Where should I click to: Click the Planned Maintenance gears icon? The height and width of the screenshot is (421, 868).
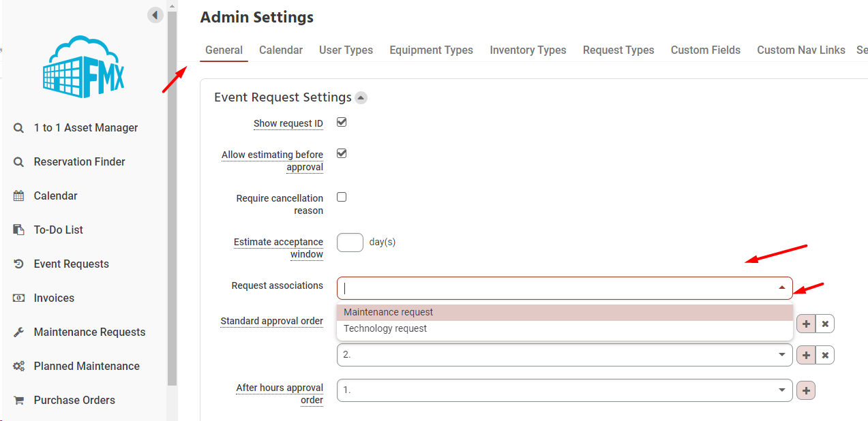[19, 366]
